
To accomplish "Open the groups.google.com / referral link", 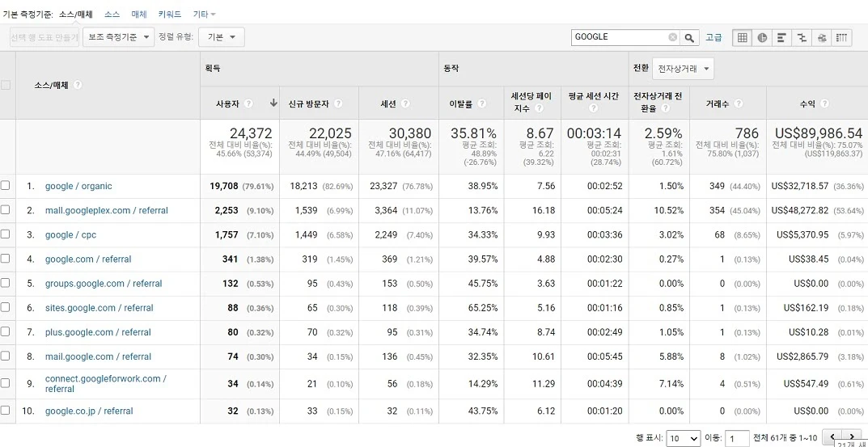I will coord(104,283).
